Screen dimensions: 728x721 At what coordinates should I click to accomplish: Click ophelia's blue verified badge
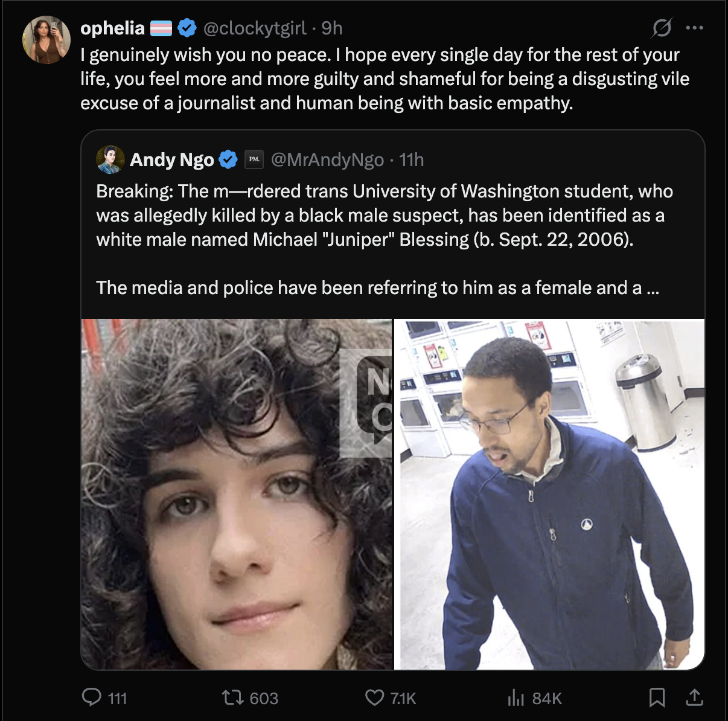click(x=187, y=28)
